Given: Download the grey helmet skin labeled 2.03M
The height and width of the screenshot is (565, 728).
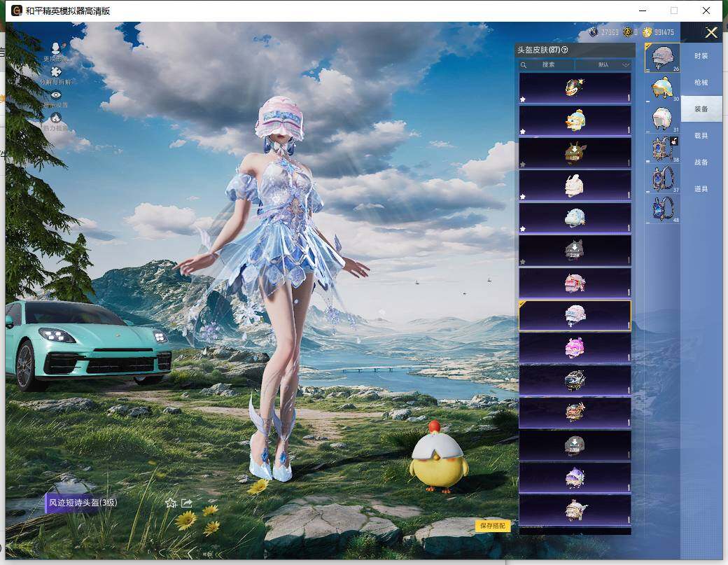Looking at the screenshot, I should tap(575, 445).
